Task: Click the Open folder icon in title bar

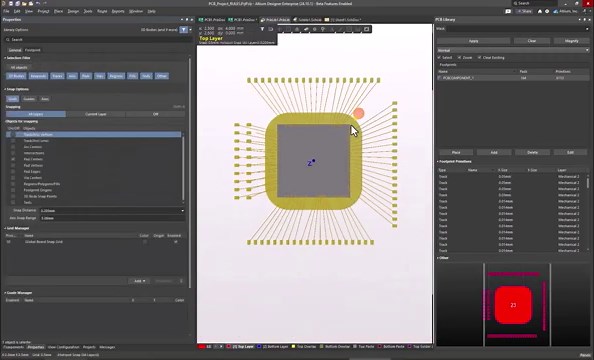Action: click(x=24, y=3)
